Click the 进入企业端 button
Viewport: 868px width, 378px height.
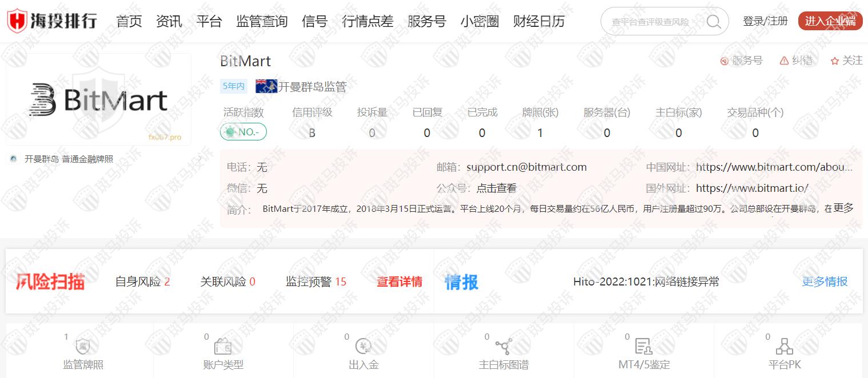click(830, 21)
